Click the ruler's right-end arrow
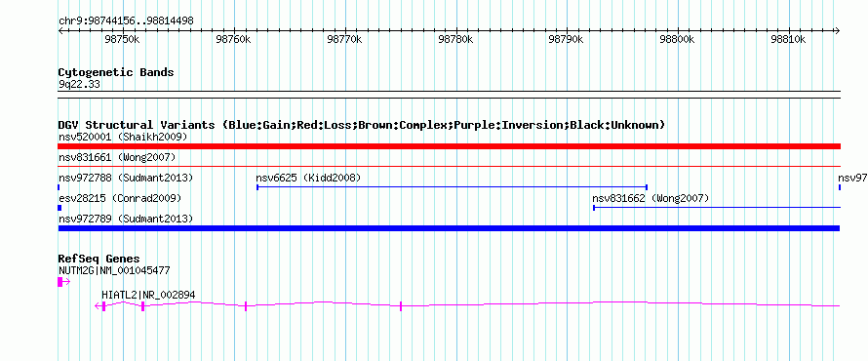The width and height of the screenshot is (868, 361). coord(837,31)
